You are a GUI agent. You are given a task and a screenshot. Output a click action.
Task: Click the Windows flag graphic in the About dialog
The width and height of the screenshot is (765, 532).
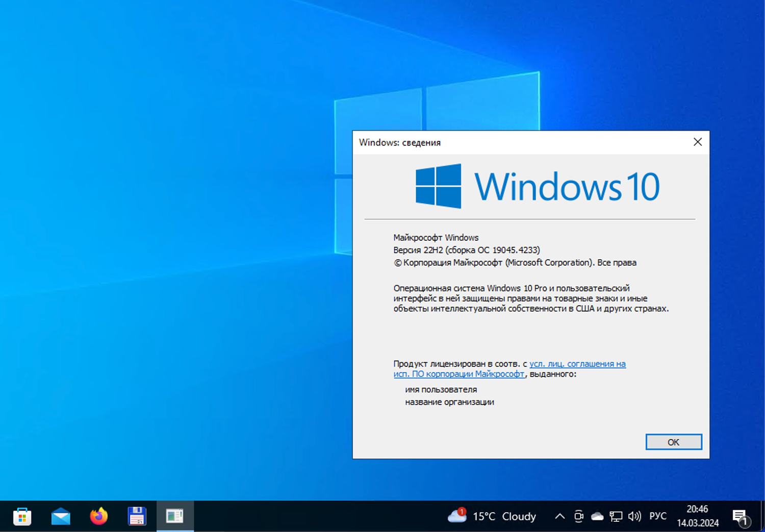(439, 185)
